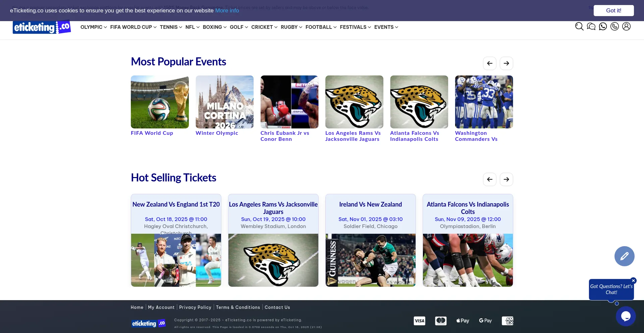The width and height of the screenshot is (644, 333).
Task: Click the phone call icon in header
Action: point(614,26)
